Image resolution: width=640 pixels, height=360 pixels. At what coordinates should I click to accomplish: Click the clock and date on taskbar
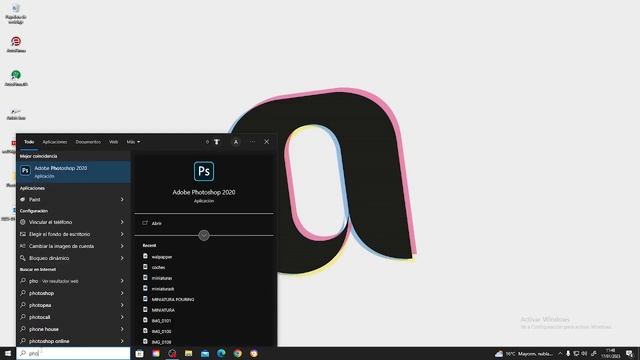tap(611, 353)
